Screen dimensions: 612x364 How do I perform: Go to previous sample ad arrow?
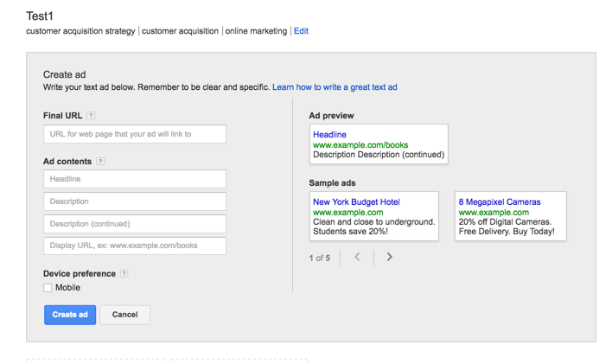pos(357,257)
